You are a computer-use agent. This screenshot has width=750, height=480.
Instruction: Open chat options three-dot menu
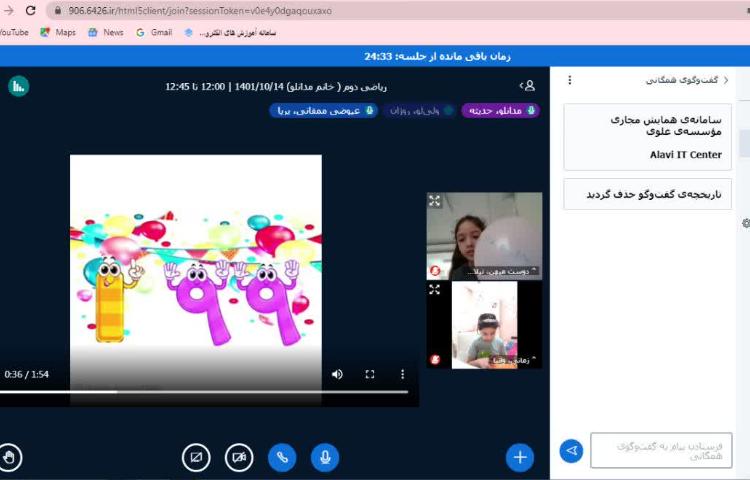pyautogui.click(x=570, y=80)
